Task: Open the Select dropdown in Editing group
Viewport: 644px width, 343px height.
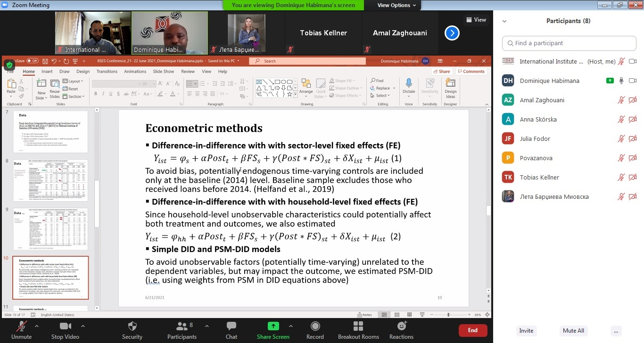Action: pyautogui.click(x=380, y=96)
